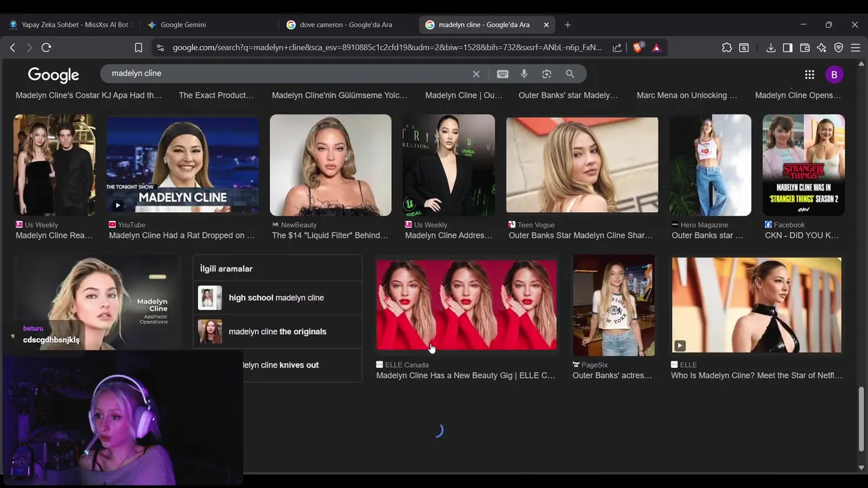
Task: Submit search with magnifier icon
Action: pos(570,74)
